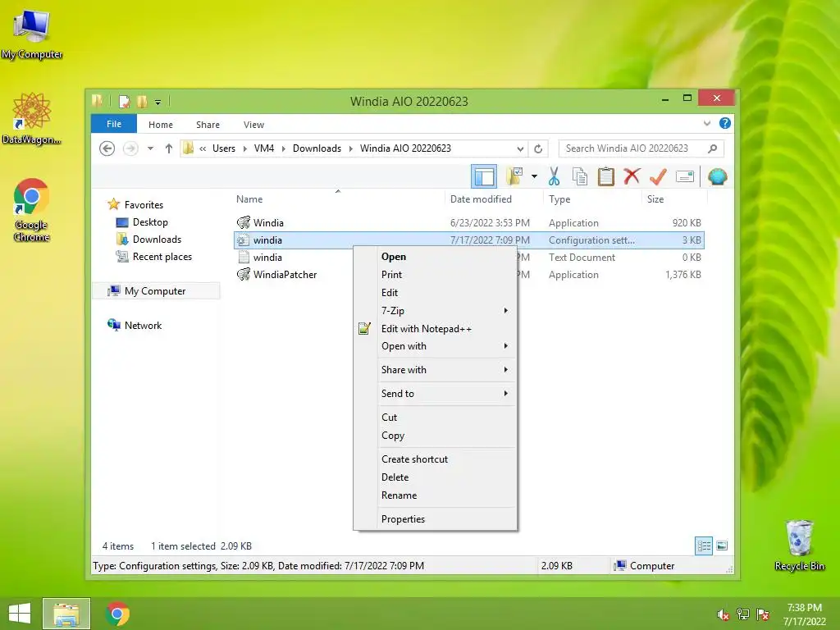Expand the Send to submenu

pos(435,393)
